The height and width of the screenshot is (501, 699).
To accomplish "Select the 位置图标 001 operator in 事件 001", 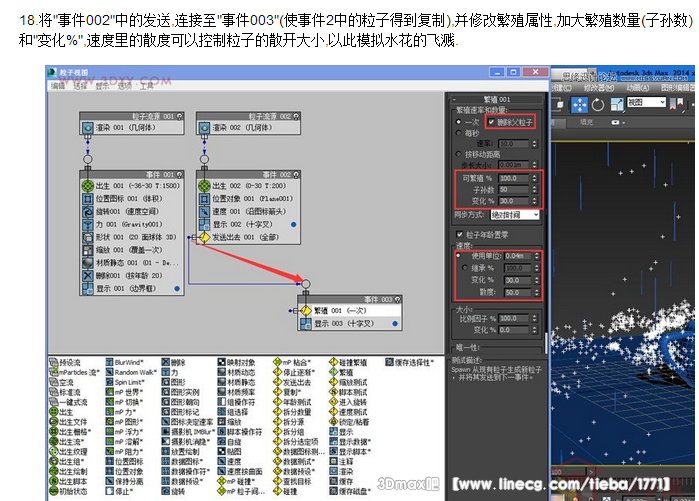I will [x=132, y=199].
